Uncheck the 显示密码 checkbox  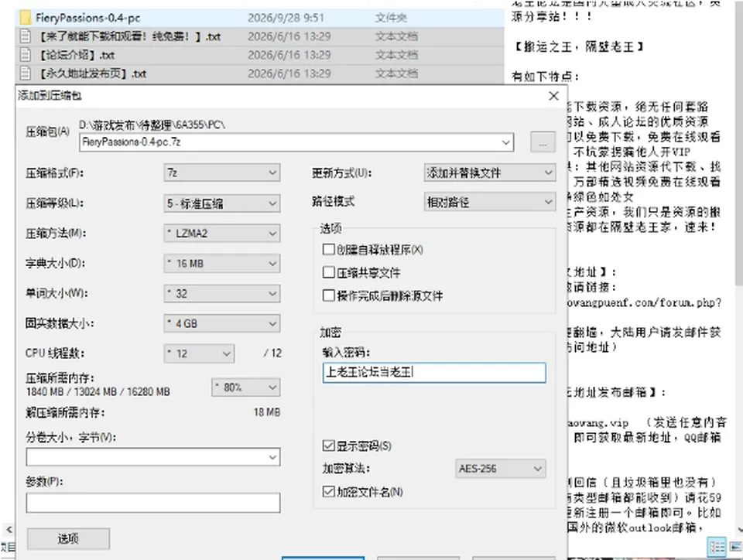click(x=328, y=446)
